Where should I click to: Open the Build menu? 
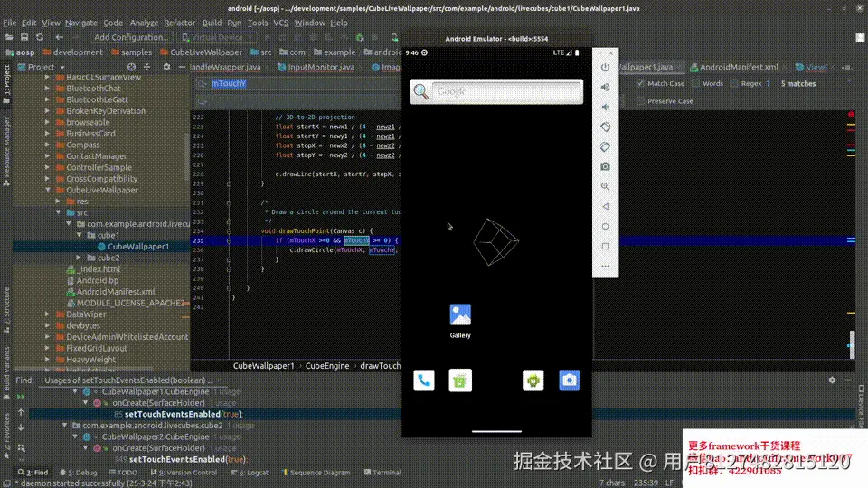click(x=212, y=23)
